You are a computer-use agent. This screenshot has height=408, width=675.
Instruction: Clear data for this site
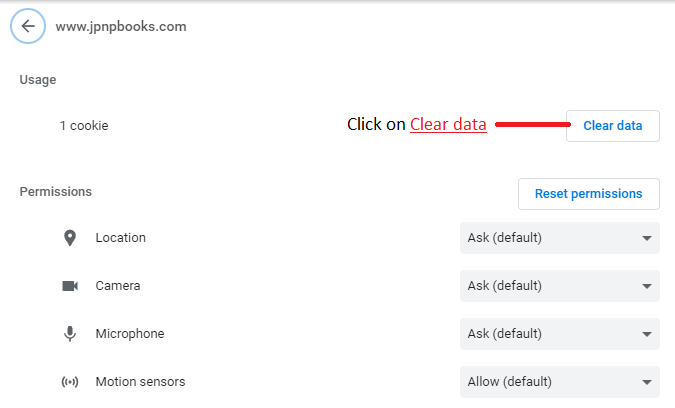tap(613, 126)
